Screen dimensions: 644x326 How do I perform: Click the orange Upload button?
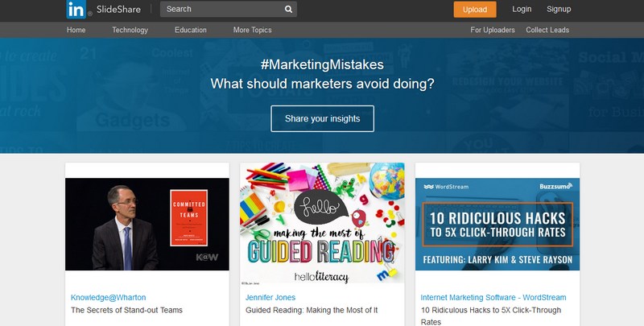tap(475, 10)
